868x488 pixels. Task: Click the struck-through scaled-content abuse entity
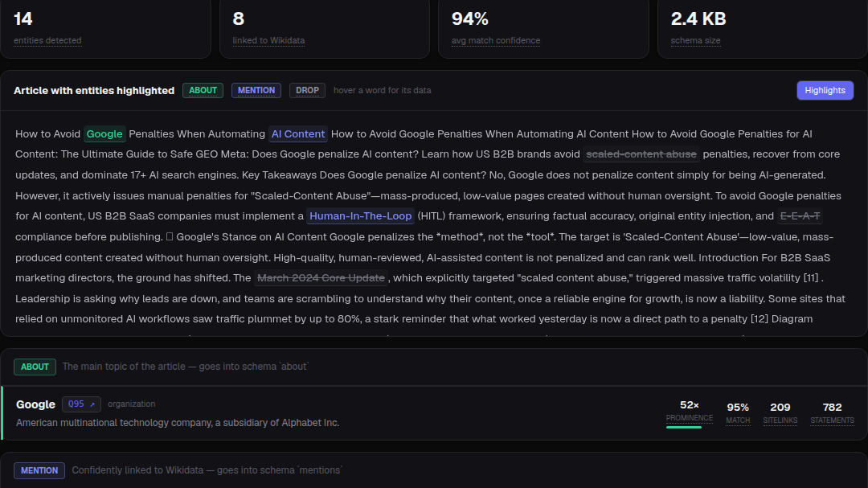[641, 154]
